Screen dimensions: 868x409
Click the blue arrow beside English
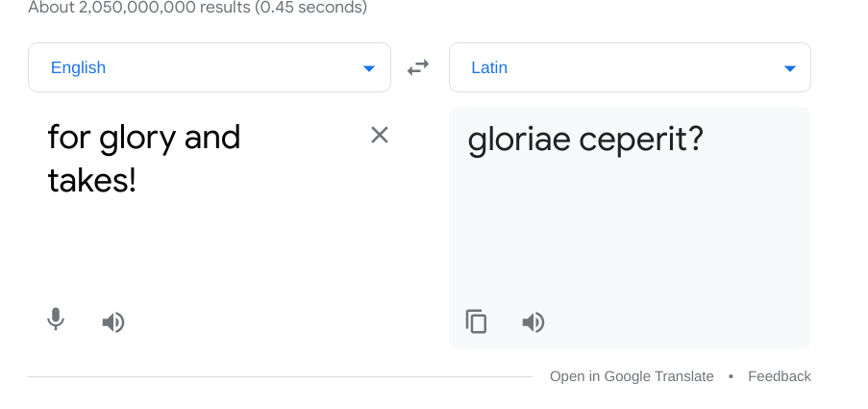pos(369,68)
